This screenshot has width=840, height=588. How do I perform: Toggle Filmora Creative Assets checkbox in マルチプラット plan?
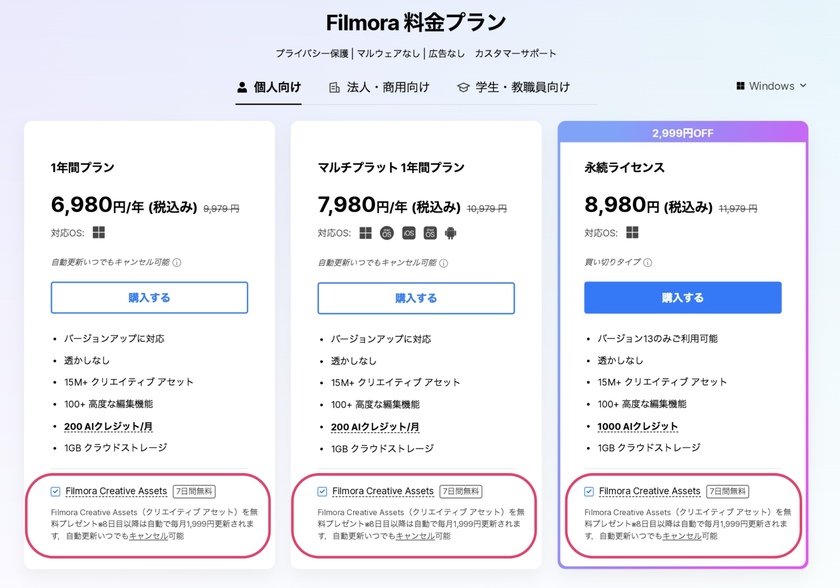point(322,491)
